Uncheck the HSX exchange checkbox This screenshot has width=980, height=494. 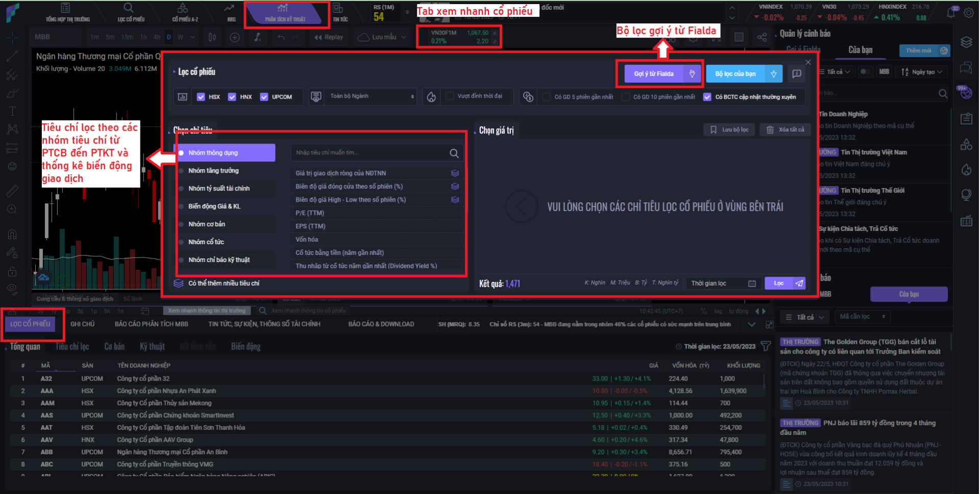201,97
